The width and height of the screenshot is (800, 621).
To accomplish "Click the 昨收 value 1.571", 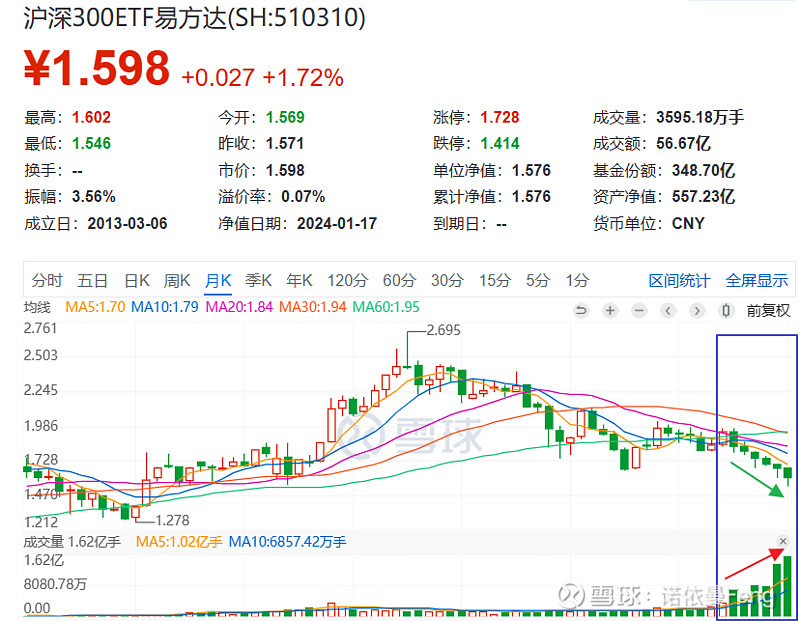I will [285, 143].
